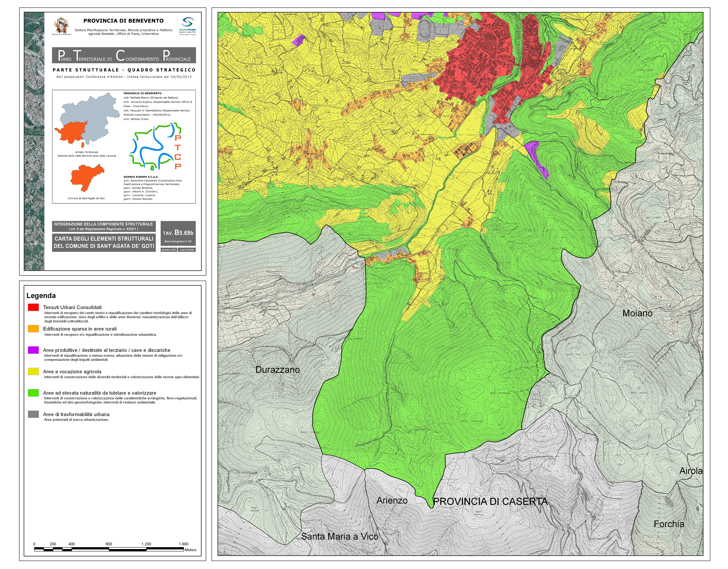Image resolution: width=728 pixels, height=569 pixels.
Task: Click the 'TAV. B5.69b' label box
Action: coord(178,233)
